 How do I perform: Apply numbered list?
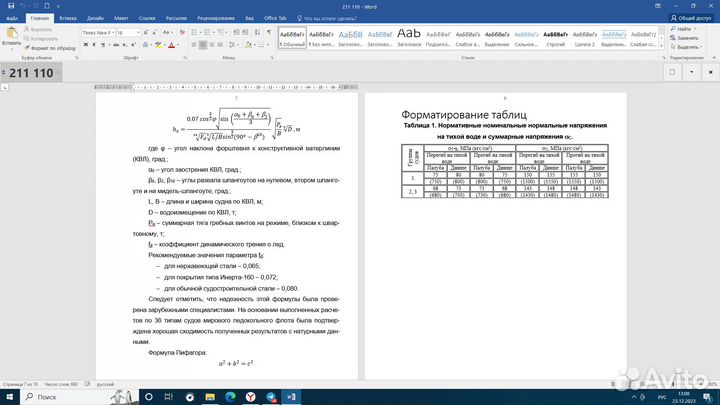point(209,33)
